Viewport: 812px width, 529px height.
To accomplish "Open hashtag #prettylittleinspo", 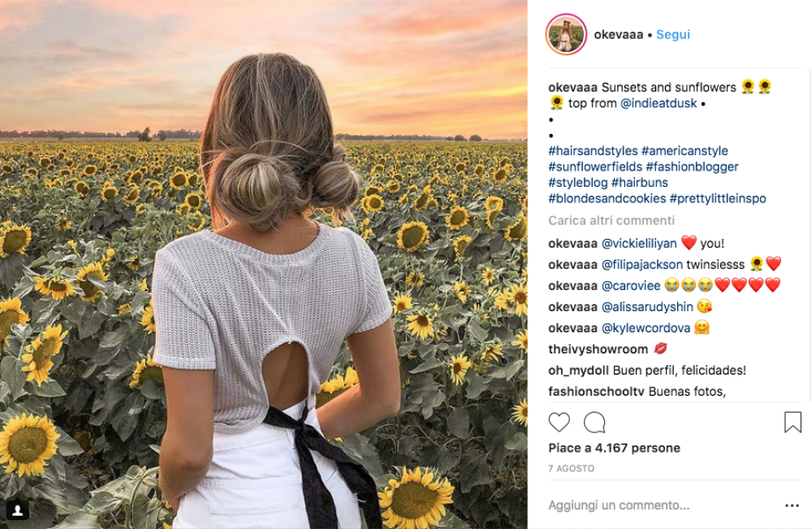I will click(718, 198).
